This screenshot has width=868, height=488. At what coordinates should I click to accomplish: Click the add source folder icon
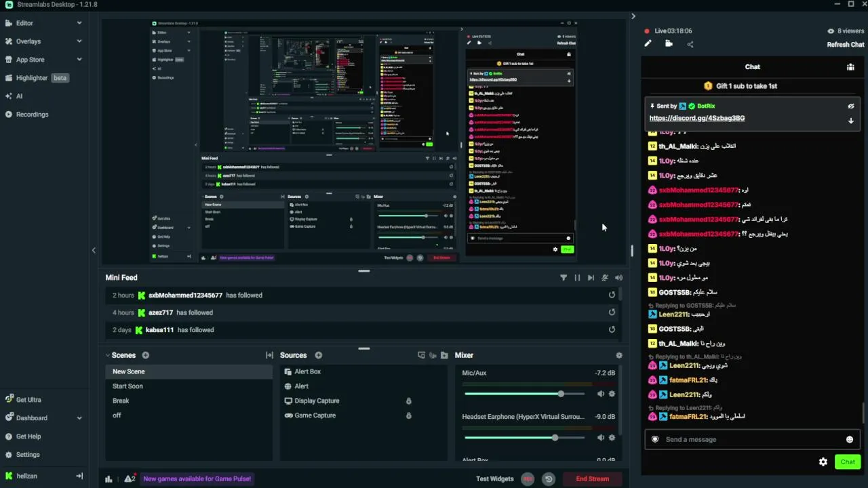pyautogui.click(x=444, y=355)
